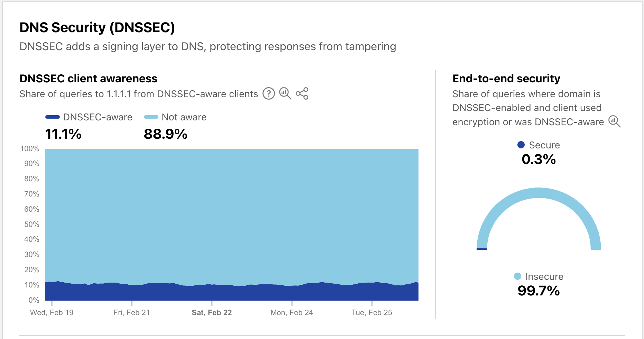Select the Fri, Feb 21 axis label

coord(131,313)
